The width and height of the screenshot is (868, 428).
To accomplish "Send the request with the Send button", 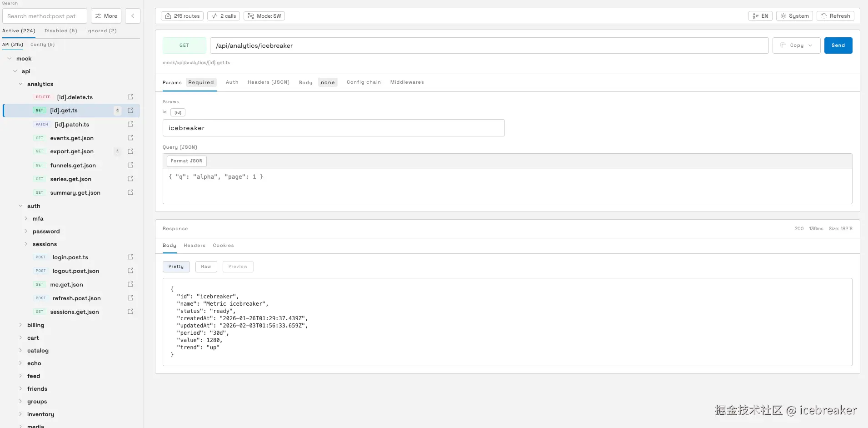I will (838, 45).
